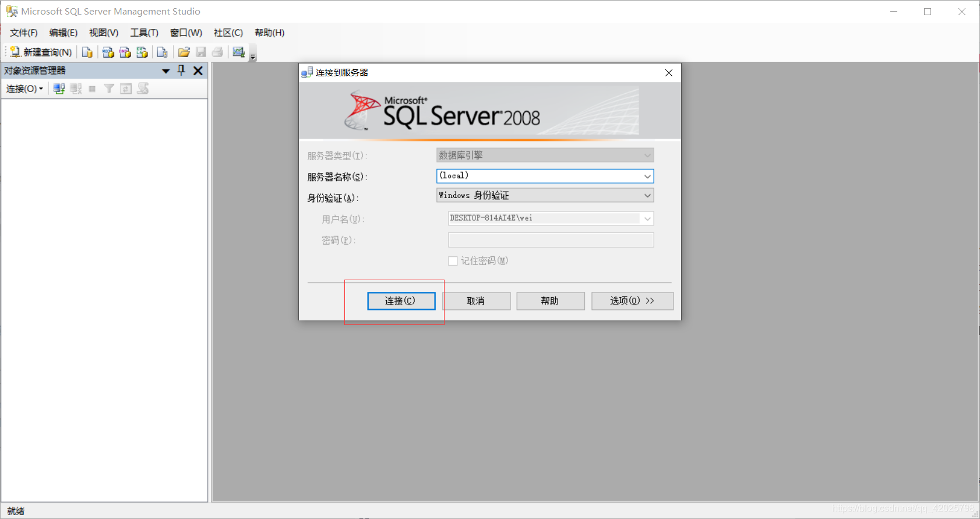Expand the 选项(O) >> options button
980x519 pixels.
[632, 301]
